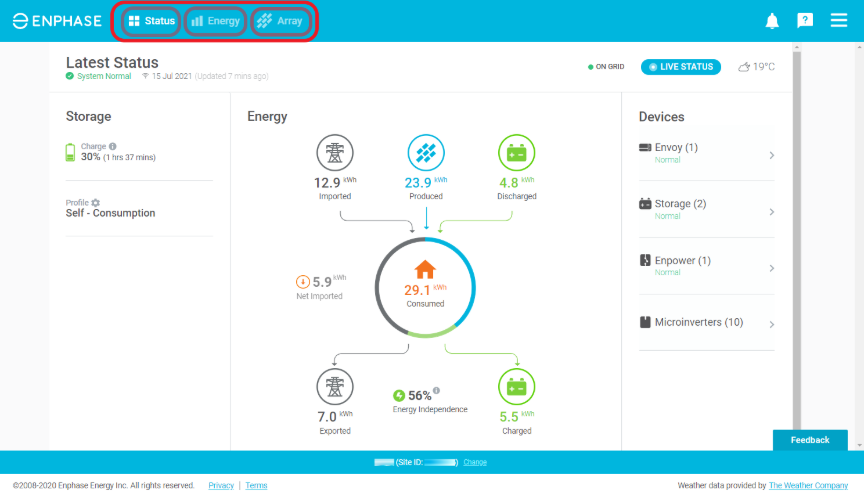Click Self - Consumption profile text
The image size is (864, 498).
click(110, 213)
